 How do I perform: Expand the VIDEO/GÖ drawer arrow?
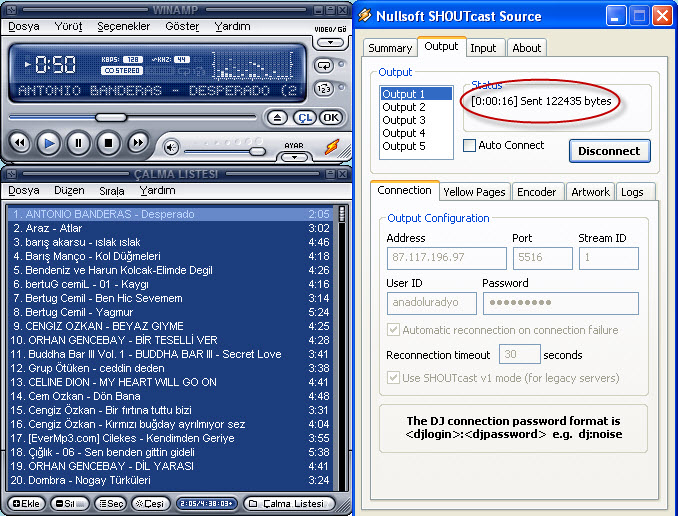330,42
